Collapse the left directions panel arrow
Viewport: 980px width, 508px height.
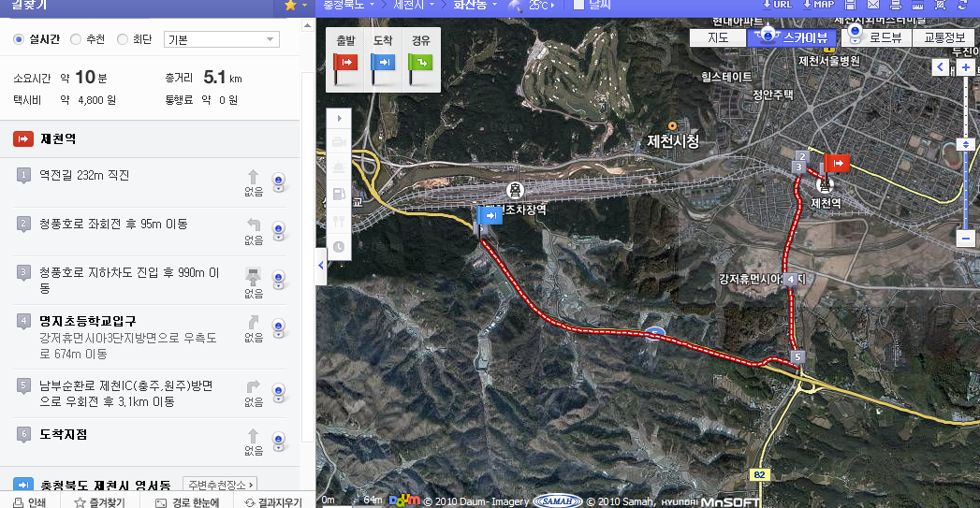coord(321,266)
